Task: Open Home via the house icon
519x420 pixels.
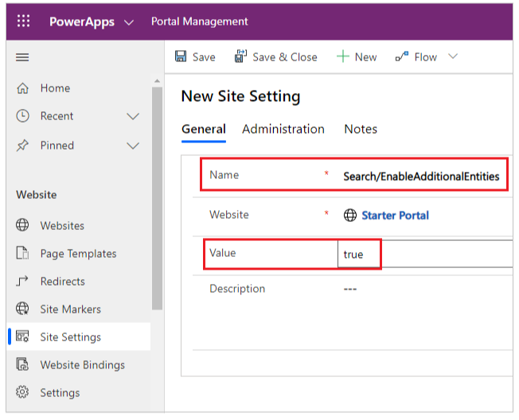Action: [23, 88]
